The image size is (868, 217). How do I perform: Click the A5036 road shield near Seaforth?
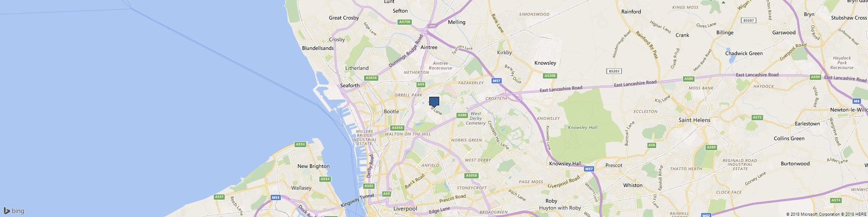tap(372, 78)
